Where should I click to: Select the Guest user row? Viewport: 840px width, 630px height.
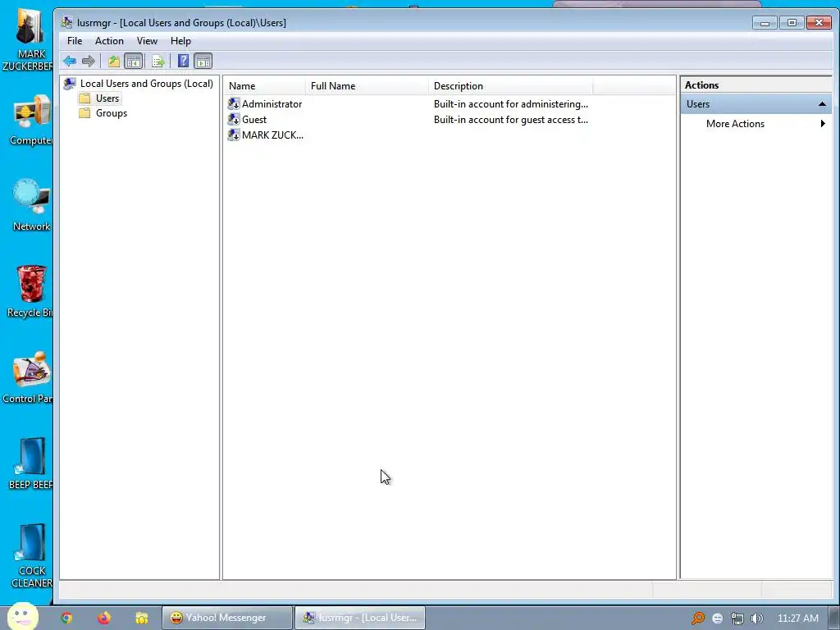coord(408,120)
